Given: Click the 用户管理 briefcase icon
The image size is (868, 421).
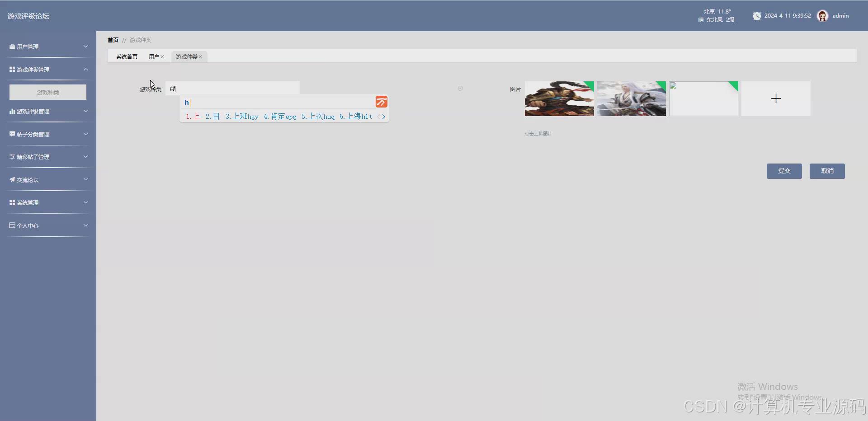Looking at the screenshot, I should point(12,47).
